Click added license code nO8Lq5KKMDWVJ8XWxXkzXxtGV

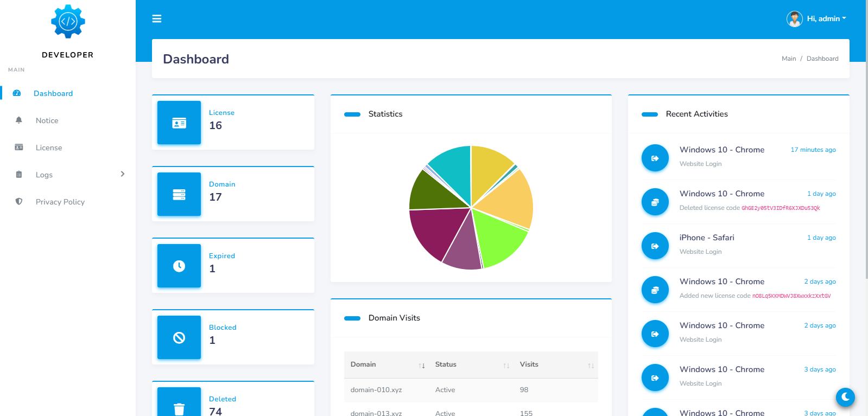click(791, 296)
